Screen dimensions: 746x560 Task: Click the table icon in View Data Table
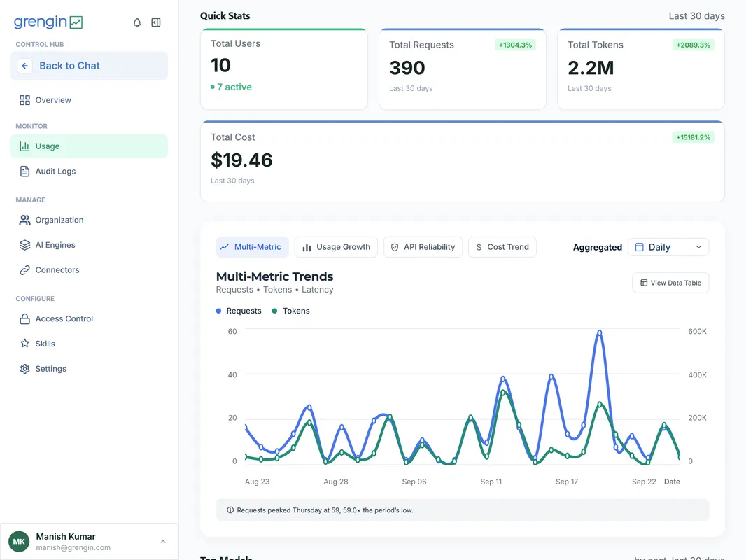point(644,283)
